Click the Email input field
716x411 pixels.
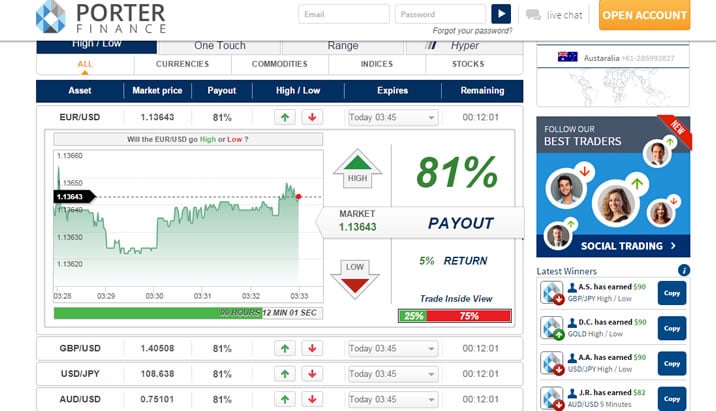coord(344,14)
